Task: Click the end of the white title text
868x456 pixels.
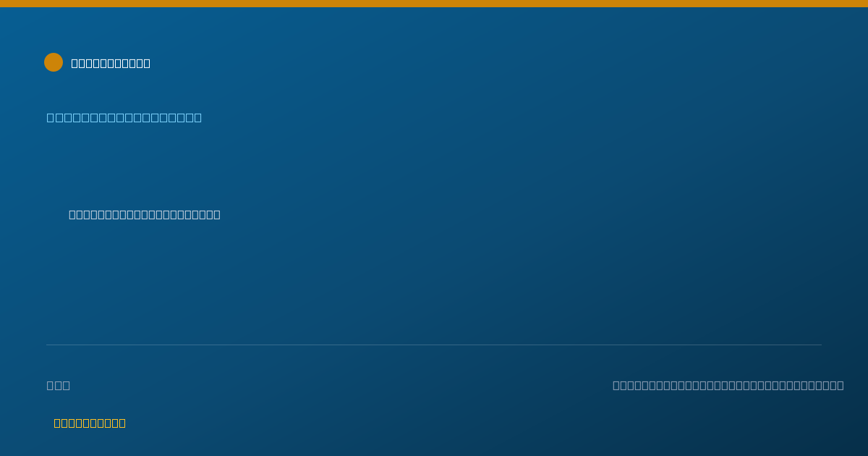Action: 147,63
